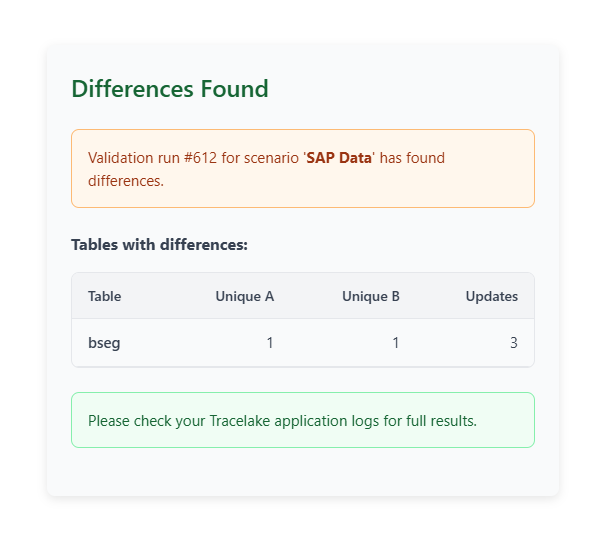This screenshot has height=537, width=608.
Task: Sort by the "Unique A" column header
Action: [244, 296]
